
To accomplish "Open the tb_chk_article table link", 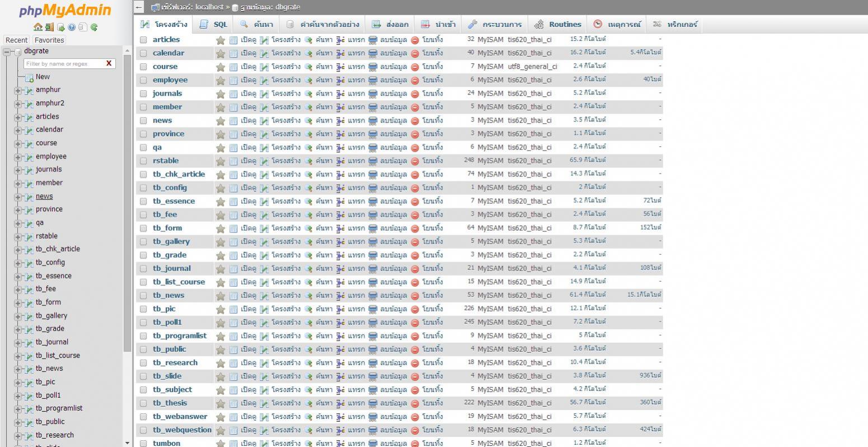I will pyautogui.click(x=179, y=174).
